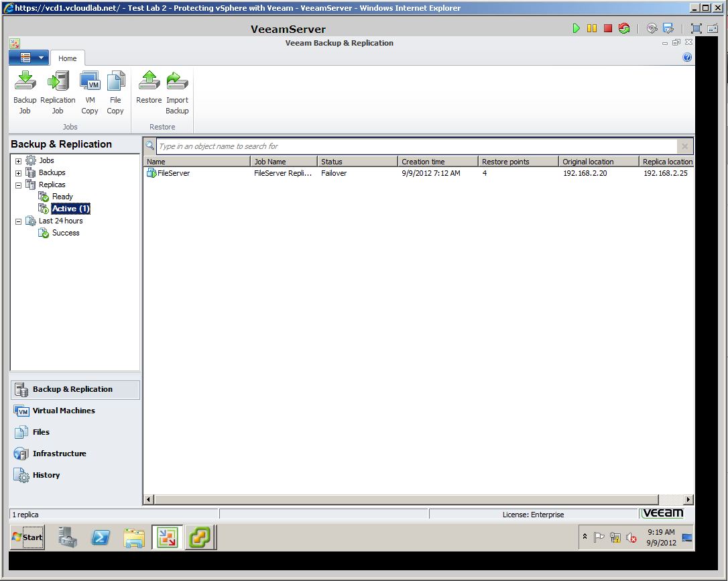Select Ready under Replicas
Viewport: 728px width, 581px height.
(62, 197)
